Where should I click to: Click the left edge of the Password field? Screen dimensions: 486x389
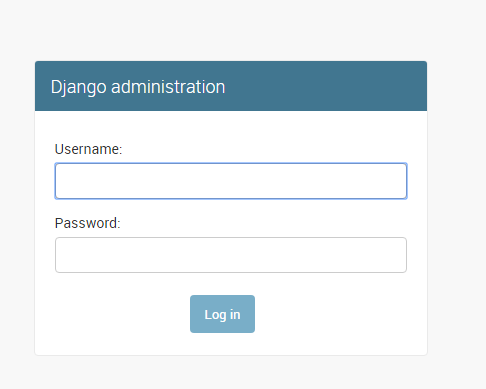click(60, 255)
